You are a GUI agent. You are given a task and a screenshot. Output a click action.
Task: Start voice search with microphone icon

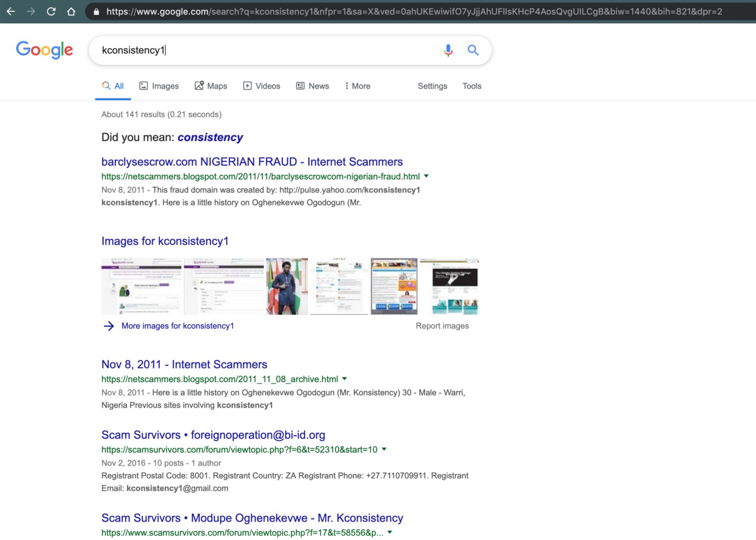click(x=448, y=50)
